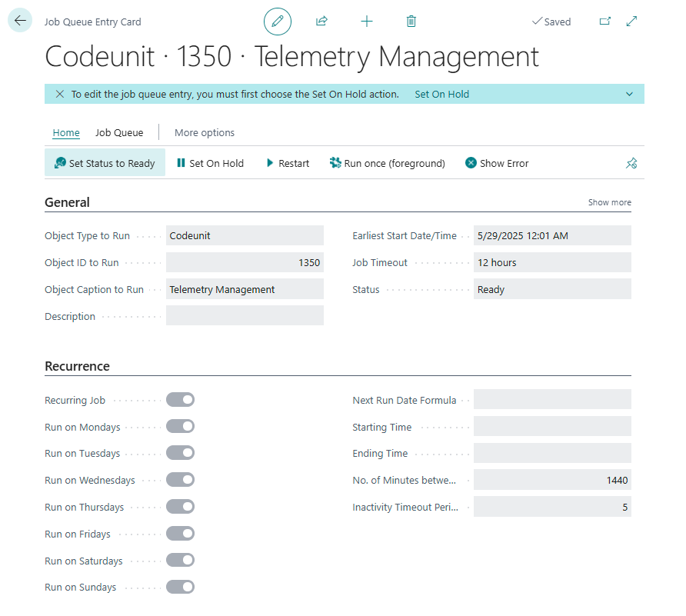Open the share icon

321,21
